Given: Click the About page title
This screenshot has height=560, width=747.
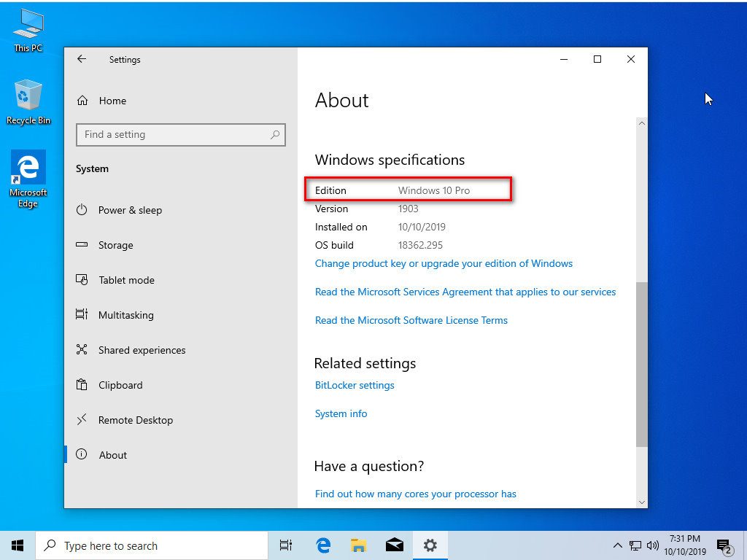Looking at the screenshot, I should coord(341,101).
